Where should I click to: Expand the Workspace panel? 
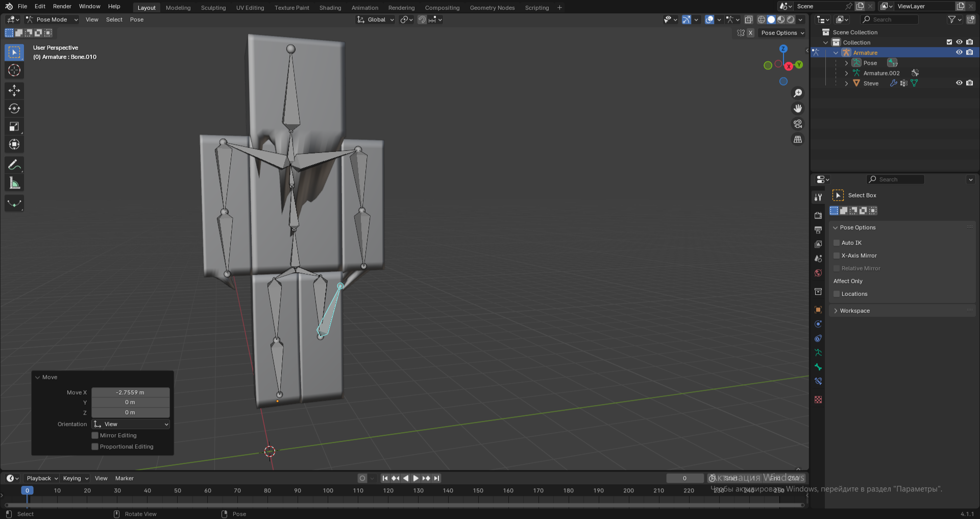836,311
